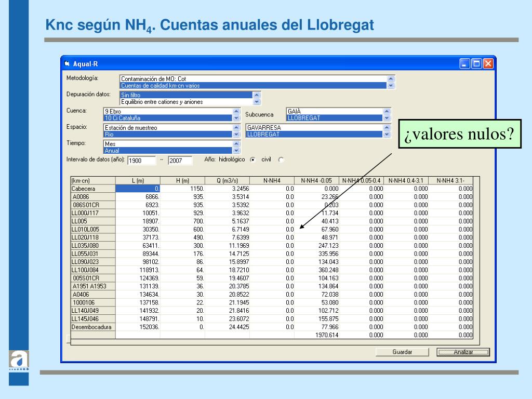Screen dimensions: 532x399
Task: Select the civil year radio button
Action: click(281, 160)
